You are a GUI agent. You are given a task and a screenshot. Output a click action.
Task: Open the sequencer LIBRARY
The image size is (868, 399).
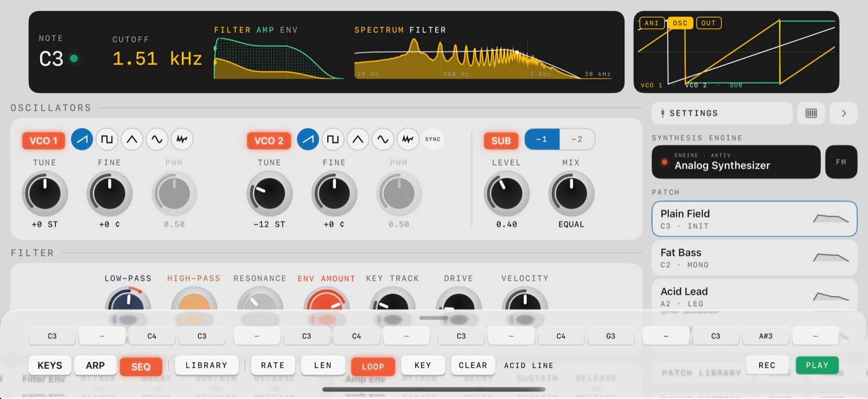click(206, 365)
